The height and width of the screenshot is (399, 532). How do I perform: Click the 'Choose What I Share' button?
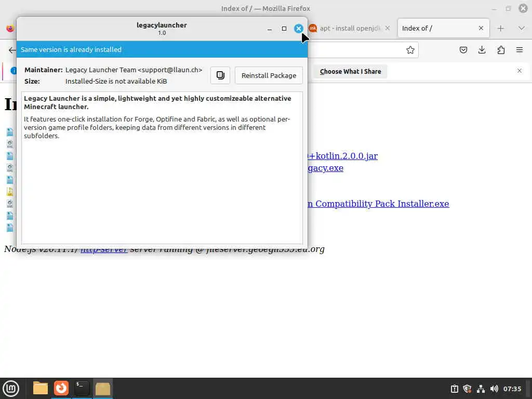pyautogui.click(x=350, y=72)
